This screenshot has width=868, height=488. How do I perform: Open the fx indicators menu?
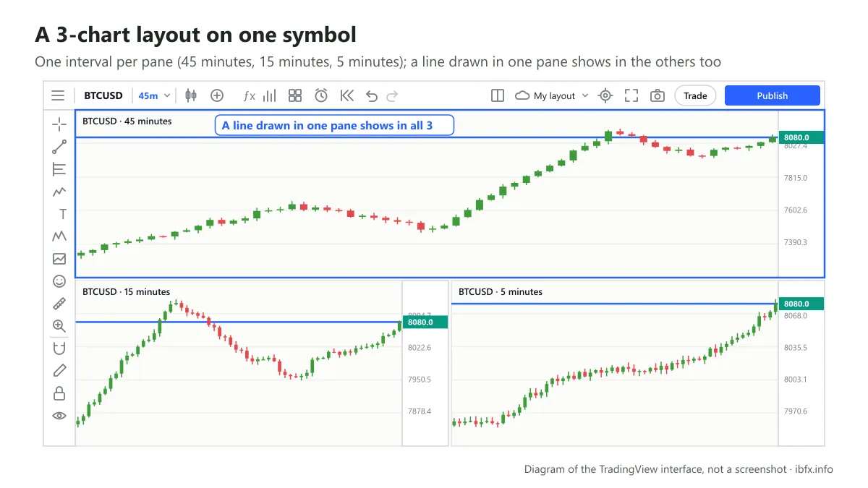pyautogui.click(x=249, y=95)
